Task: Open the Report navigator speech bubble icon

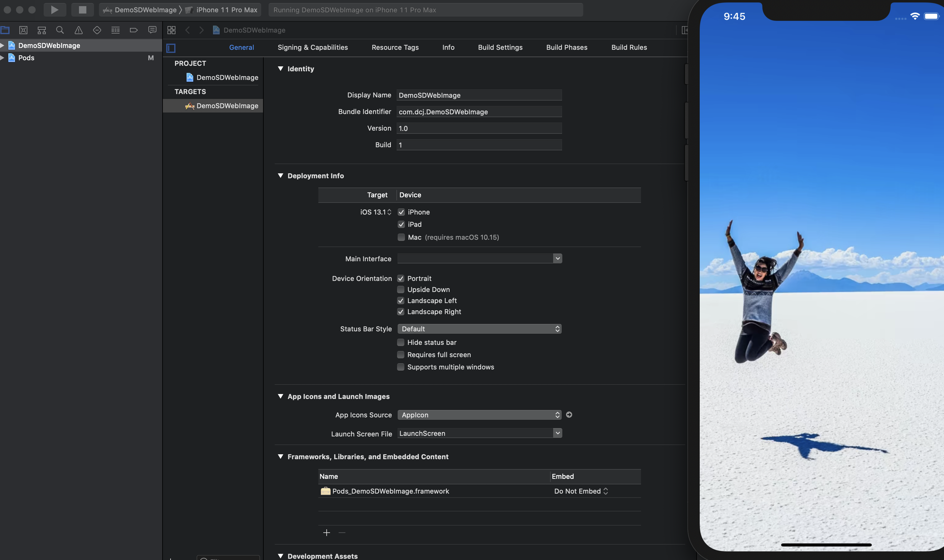Action: click(152, 30)
